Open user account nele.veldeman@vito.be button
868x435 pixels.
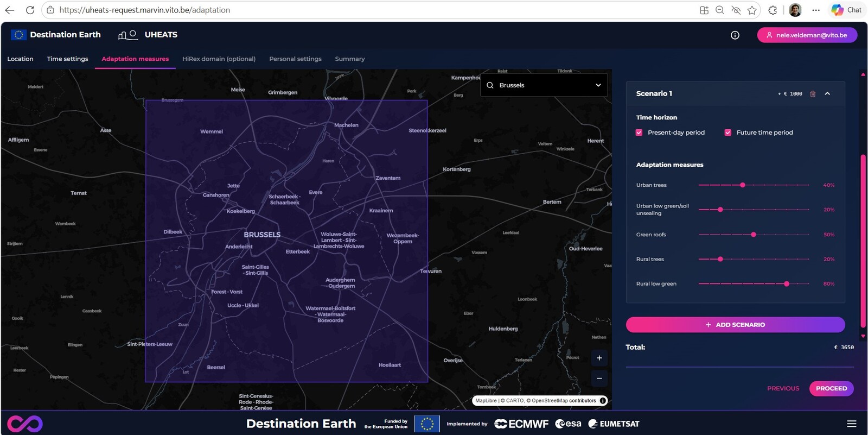tap(807, 35)
